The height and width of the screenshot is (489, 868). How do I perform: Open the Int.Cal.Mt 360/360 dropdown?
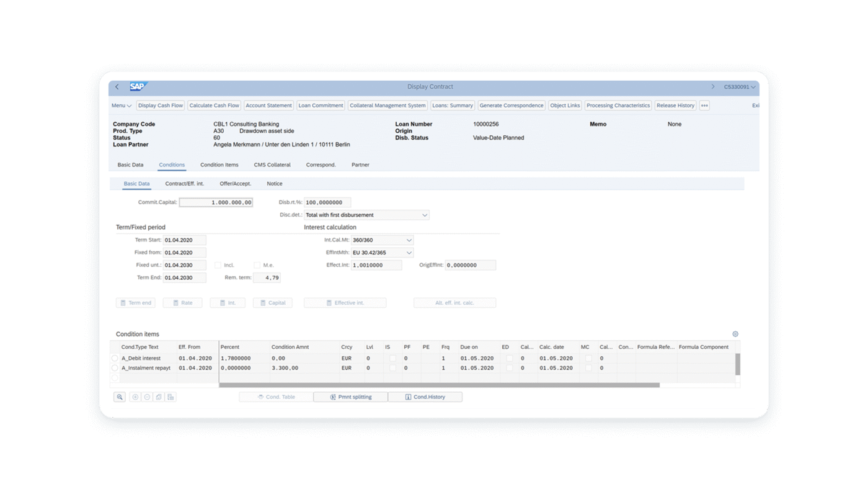tap(410, 240)
